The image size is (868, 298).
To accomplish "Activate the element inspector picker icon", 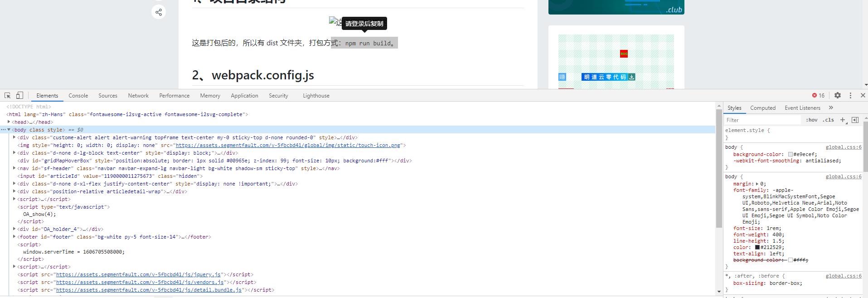I will (x=7, y=95).
